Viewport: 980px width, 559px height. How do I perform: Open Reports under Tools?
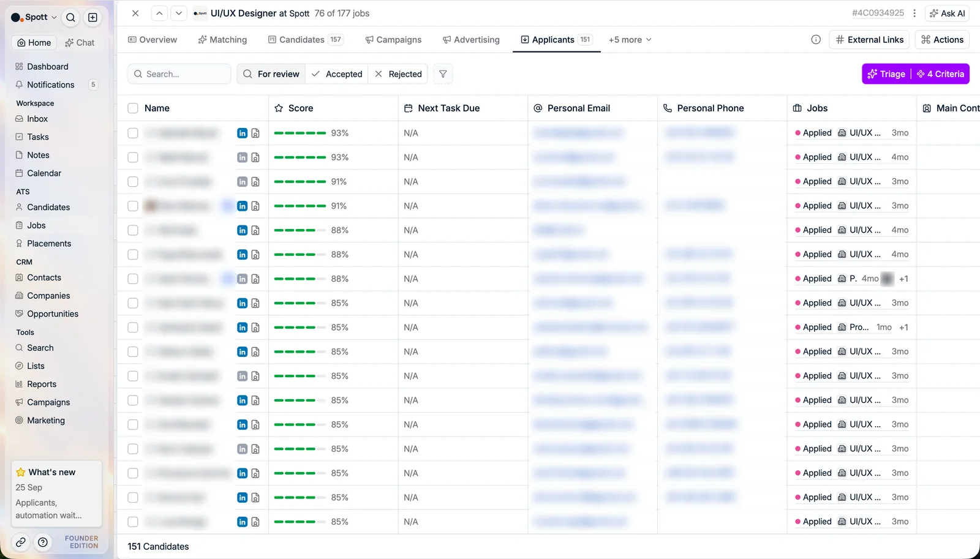click(x=42, y=385)
